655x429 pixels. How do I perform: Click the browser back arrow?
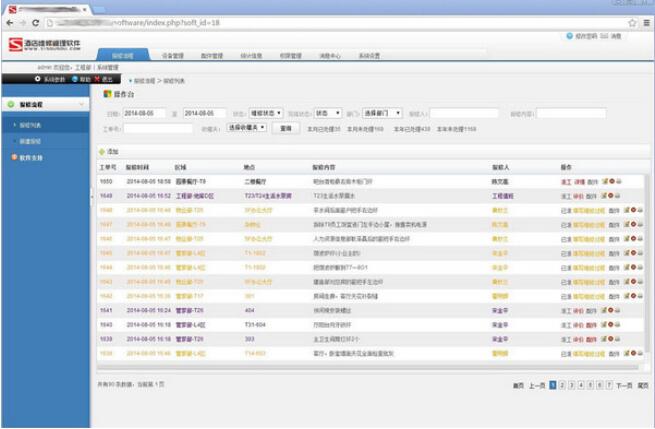[x=9, y=22]
